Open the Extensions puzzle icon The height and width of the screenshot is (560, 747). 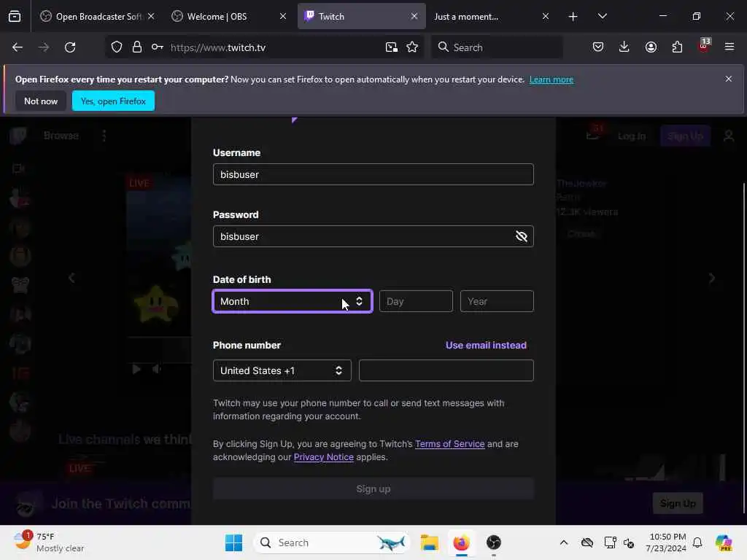click(677, 47)
